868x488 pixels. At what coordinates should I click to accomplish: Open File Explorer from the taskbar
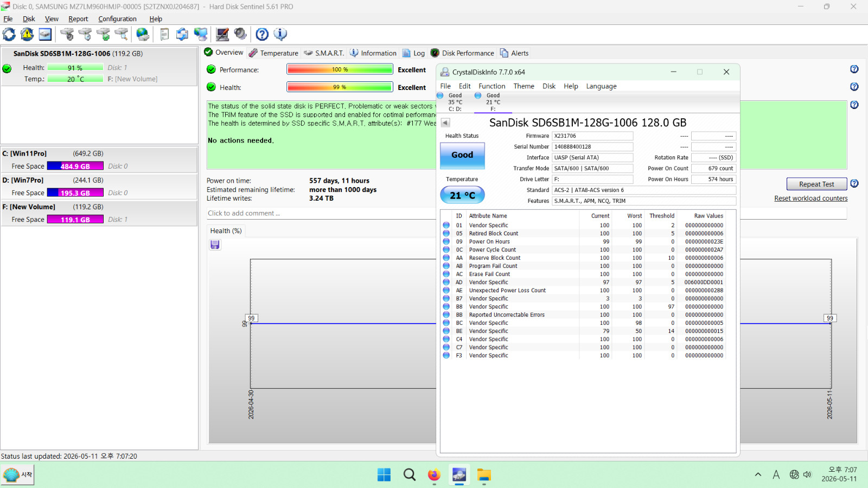[484, 475]
